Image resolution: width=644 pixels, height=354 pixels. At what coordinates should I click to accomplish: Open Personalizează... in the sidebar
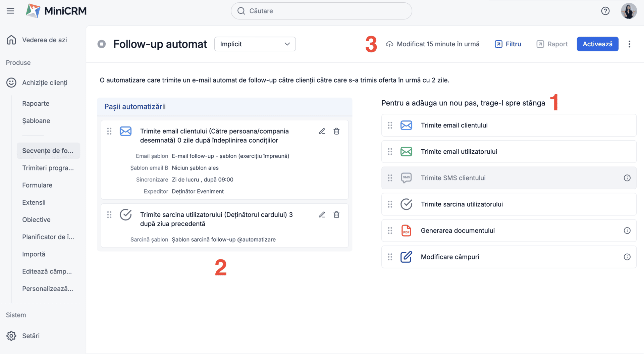tap(48, 289)
